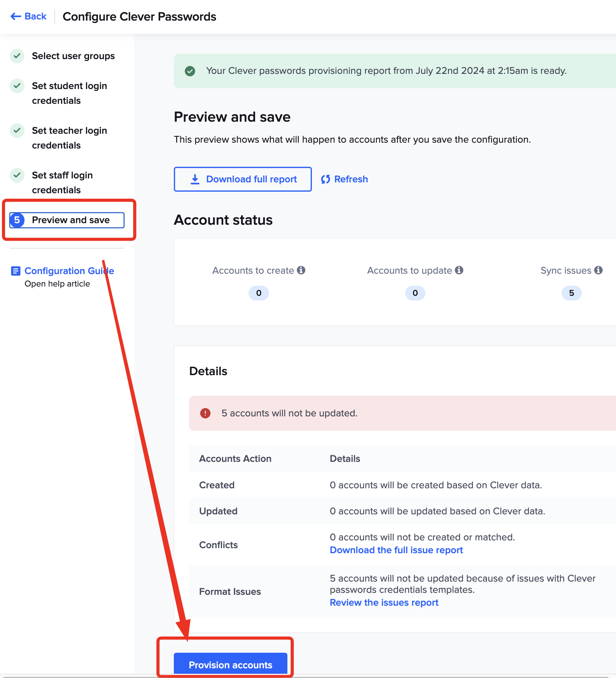Image resolution: width=616 pixels, height=678 pixels.
Task: Click green checkmark in provisioning report banner
Action: click(190, 71)
